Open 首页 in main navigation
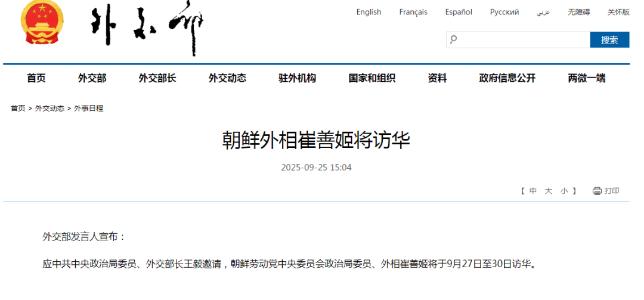 pyautogui.click(x=36, y=78)
